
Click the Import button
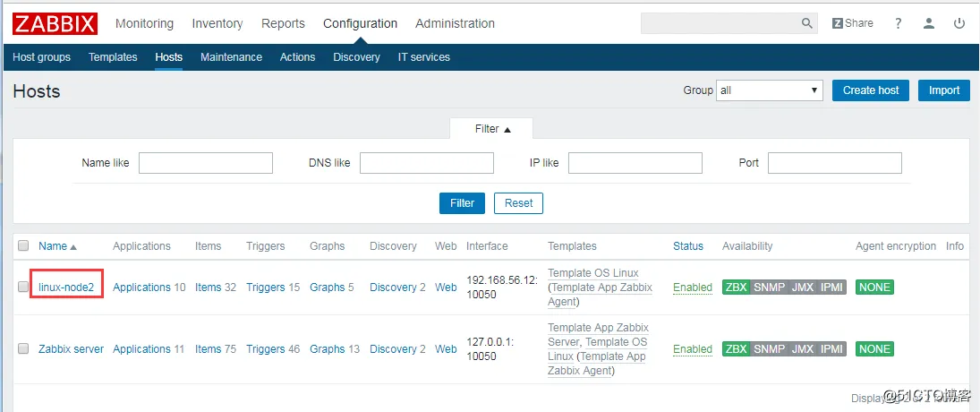[943, 90]
